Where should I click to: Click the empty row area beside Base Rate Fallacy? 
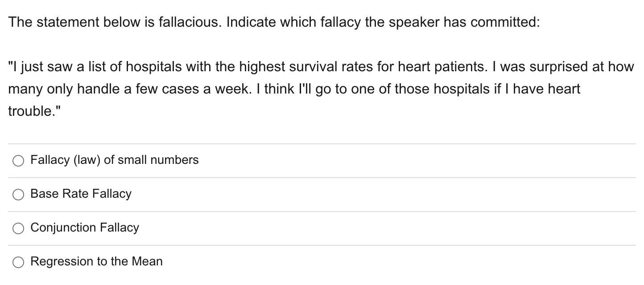pos(384,195)
